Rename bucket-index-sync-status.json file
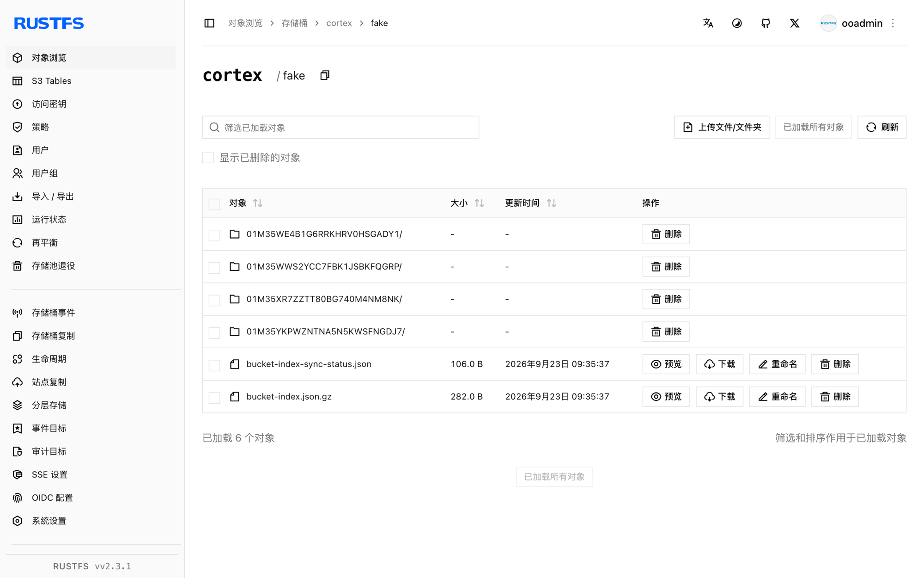The width and height of the screenshot is (924, 578). tap(777, 364)
